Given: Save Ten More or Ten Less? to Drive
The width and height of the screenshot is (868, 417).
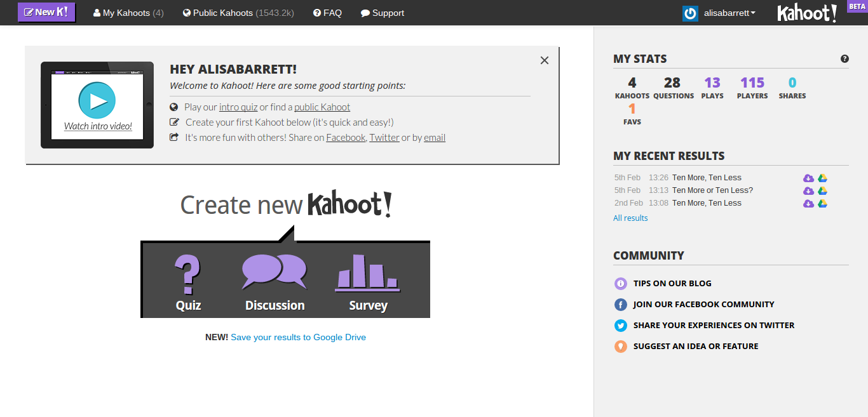Looking at the screenshot, I should point(822,191).
